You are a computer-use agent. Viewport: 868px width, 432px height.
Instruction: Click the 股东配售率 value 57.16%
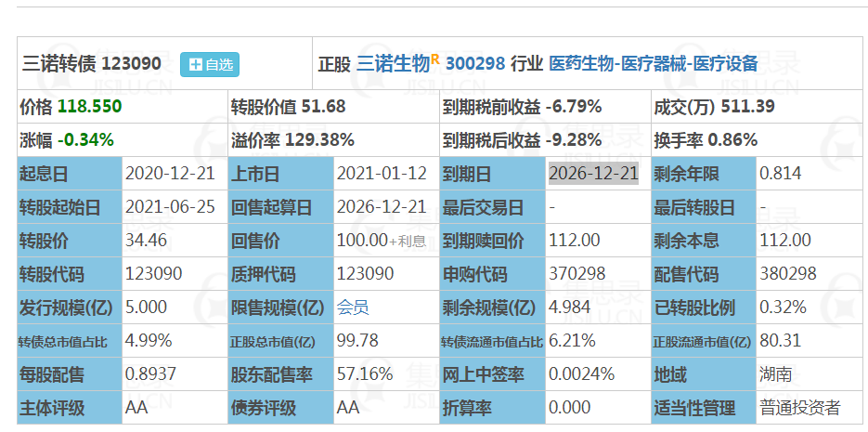[x=365, y=373]
